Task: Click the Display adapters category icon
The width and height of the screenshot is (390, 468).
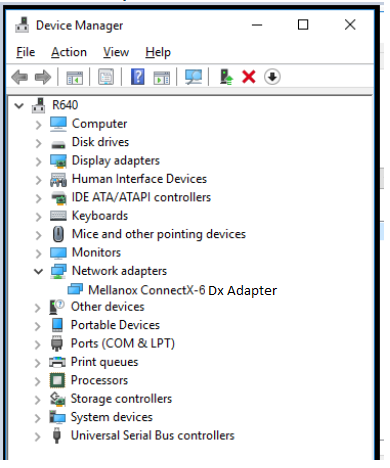Action: pyautogui.click(x=58, y=161)
